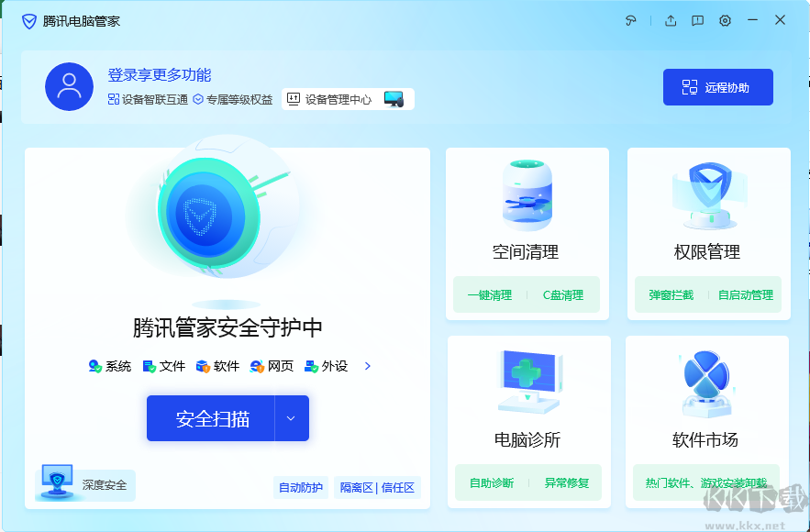The height and width of the screenshot is (532, 810).
Task: Expand scan types via the blue chevron
Action: click(366, 365)
